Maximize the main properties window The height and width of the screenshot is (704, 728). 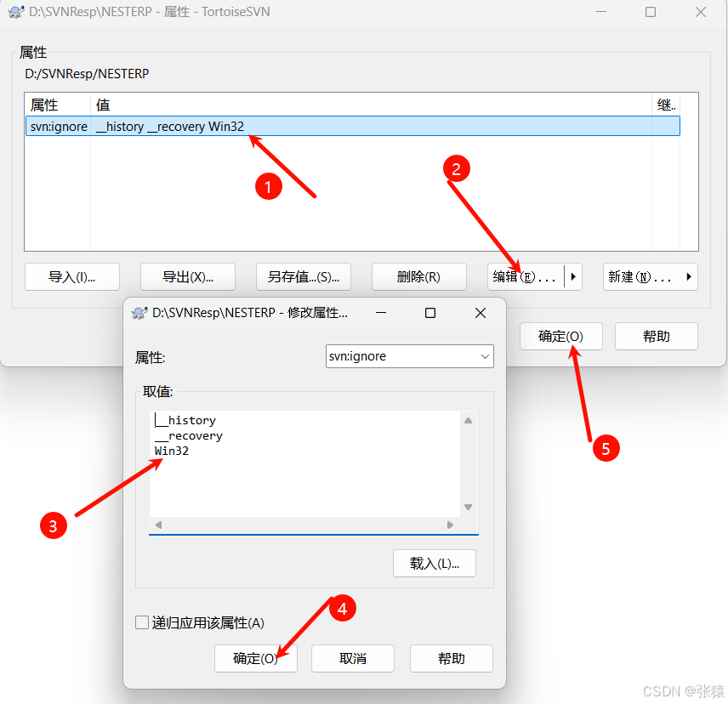(651, 13)
